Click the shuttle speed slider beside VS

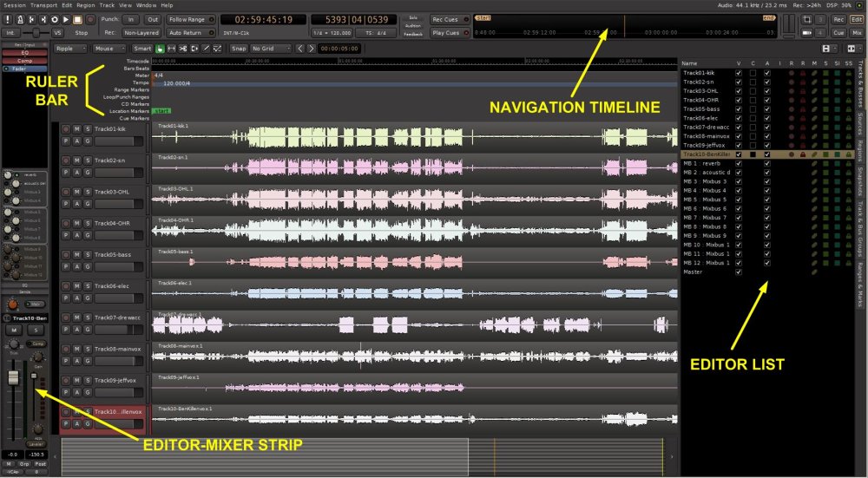click(36, 33)
